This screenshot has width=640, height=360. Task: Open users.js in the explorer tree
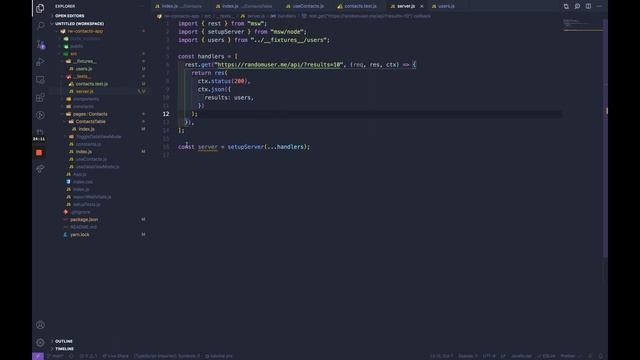[83, 69]
